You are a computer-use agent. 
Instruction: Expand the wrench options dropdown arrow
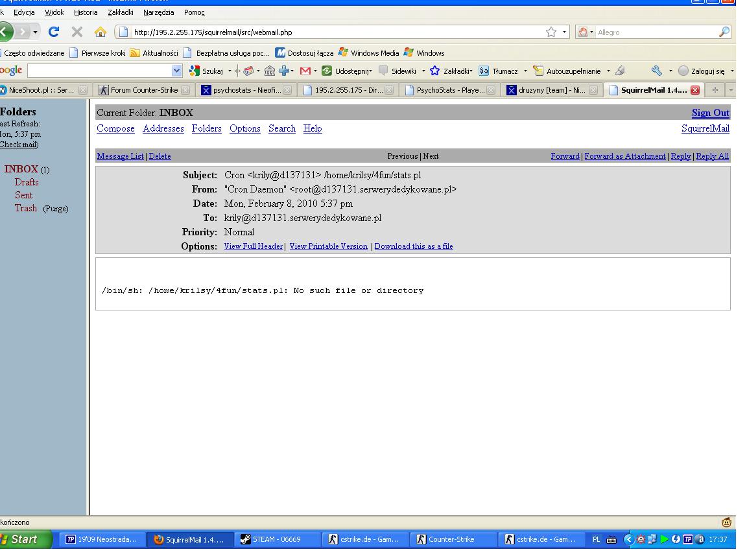[x=670, y=71]
